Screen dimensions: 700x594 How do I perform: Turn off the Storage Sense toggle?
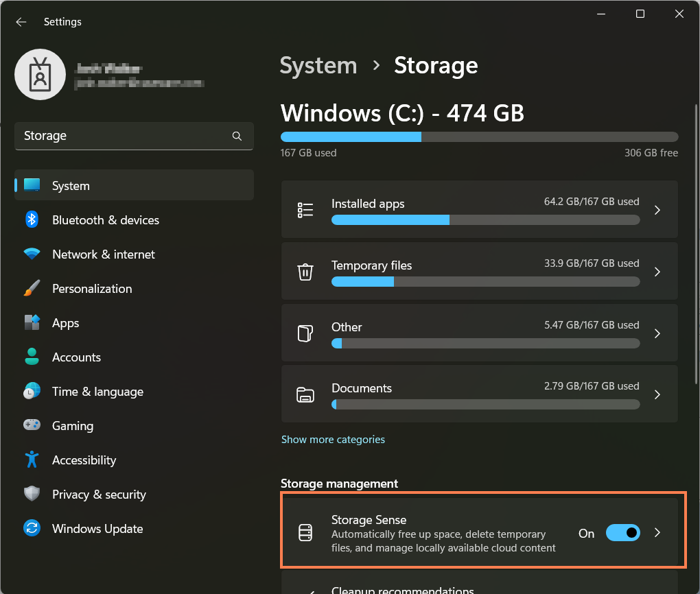622,533
